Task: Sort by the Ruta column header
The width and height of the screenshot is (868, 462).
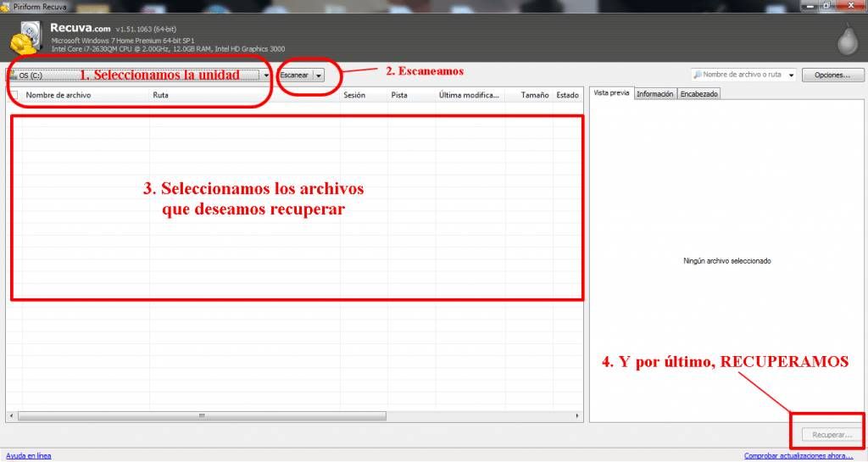Action: pos(245,95)
